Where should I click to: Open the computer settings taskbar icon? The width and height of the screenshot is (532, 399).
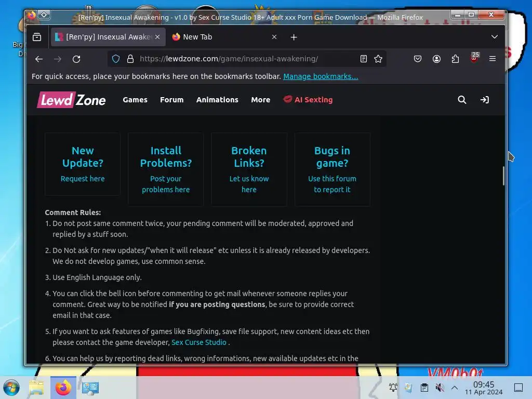[x=90, y=388]
